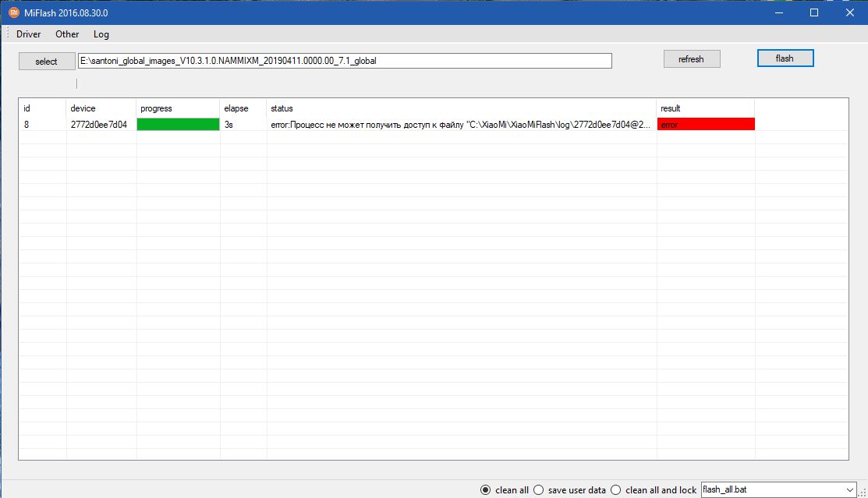Click the green progress bar of device row
The image size is (868, 498).
[x=178, y=125]
